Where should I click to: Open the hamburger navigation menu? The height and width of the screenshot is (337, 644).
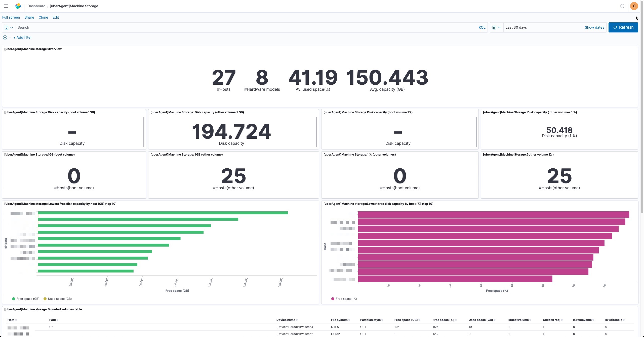pyautogui.click(x=6, y=6)
